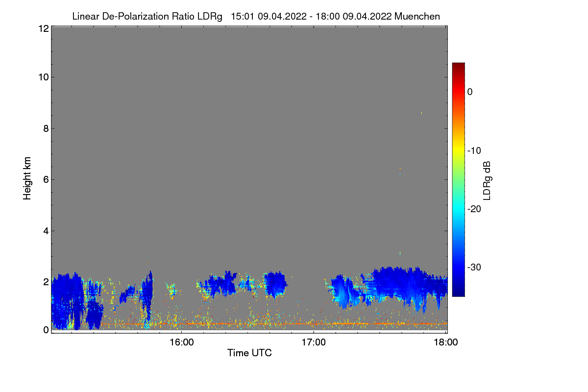Click the colorbar '0' tick label
588x392 pixels.
click(470, 92)
